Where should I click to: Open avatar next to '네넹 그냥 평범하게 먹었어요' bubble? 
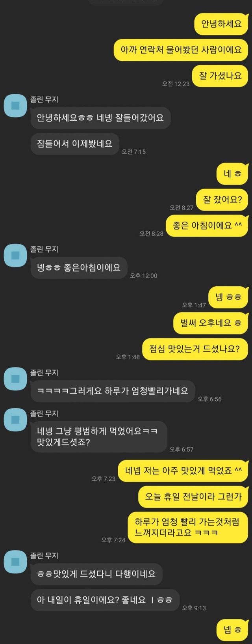tap(15, 420)
